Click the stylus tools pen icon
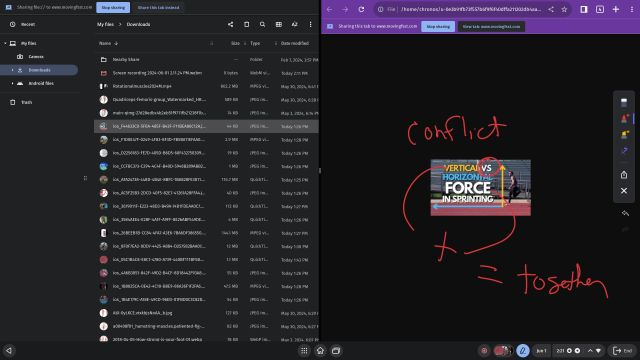The height and width of the screenshot is (360, 640). pos(523,351)
